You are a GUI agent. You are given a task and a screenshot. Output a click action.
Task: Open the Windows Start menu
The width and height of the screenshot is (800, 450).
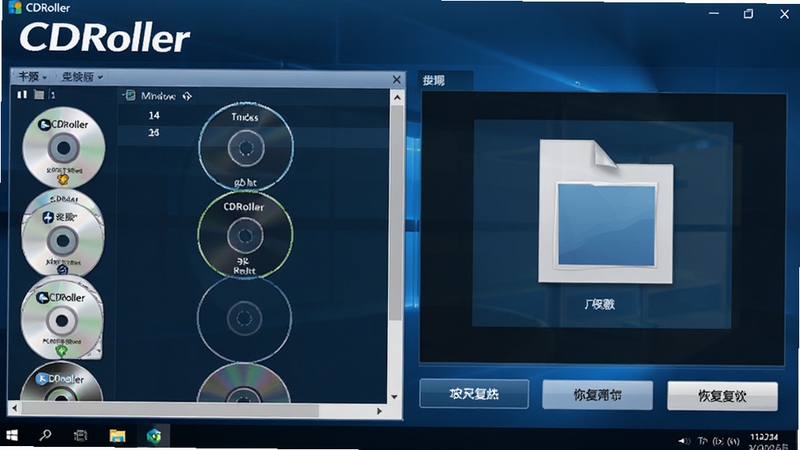pyautogui.click(x=12, y=435)
